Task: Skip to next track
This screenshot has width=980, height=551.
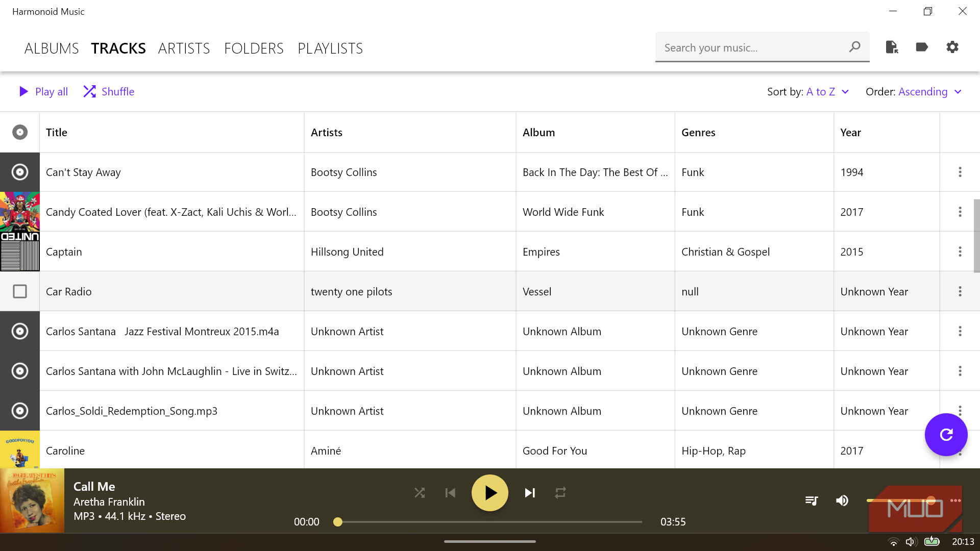Action: pos(530,493)
